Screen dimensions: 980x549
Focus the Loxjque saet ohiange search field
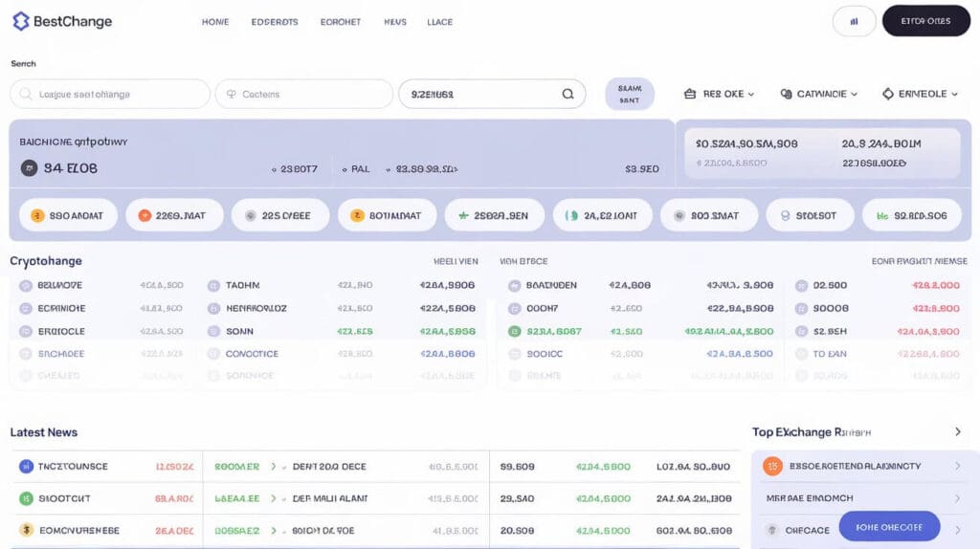coord(110,95)
